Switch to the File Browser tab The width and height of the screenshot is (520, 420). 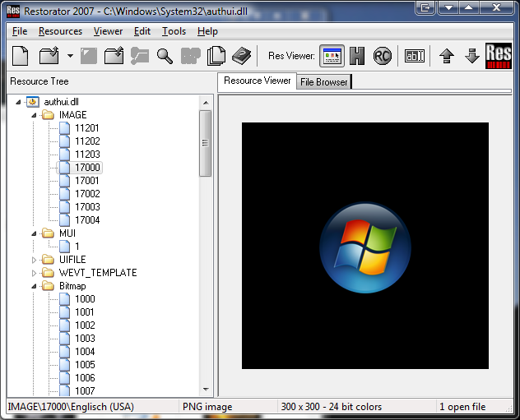click(x=323, y=82)
